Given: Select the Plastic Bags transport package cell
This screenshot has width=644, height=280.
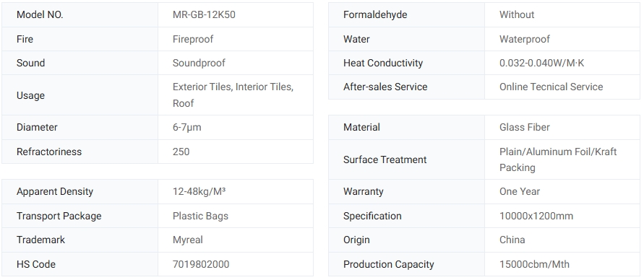Looking at the screenshot, I should pyautogui.click(x=236, y=216).
